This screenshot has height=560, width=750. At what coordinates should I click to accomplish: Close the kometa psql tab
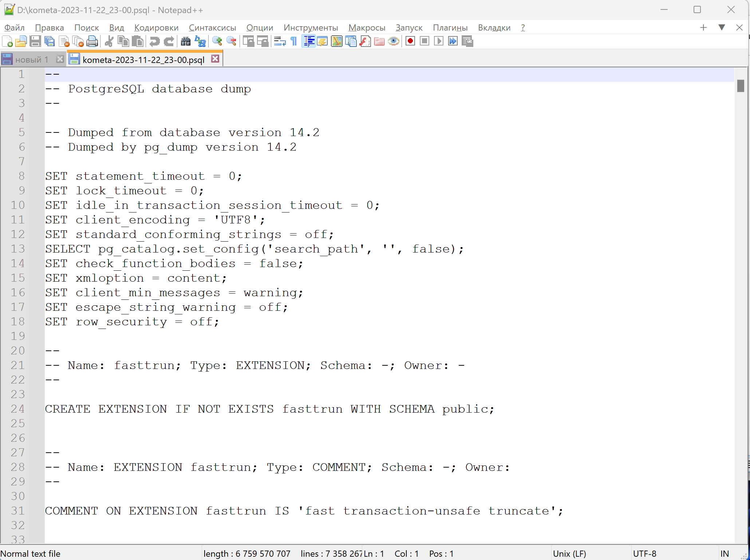point(216,59)
